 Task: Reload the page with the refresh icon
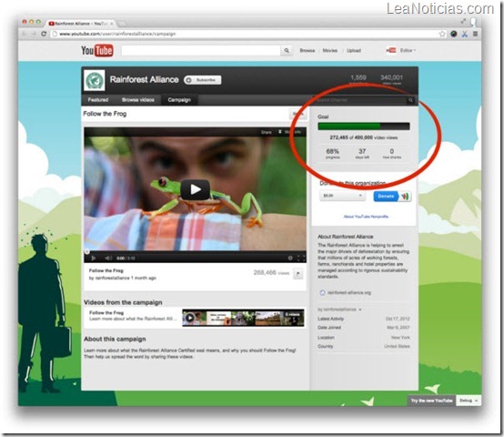[x=44, y=34]
